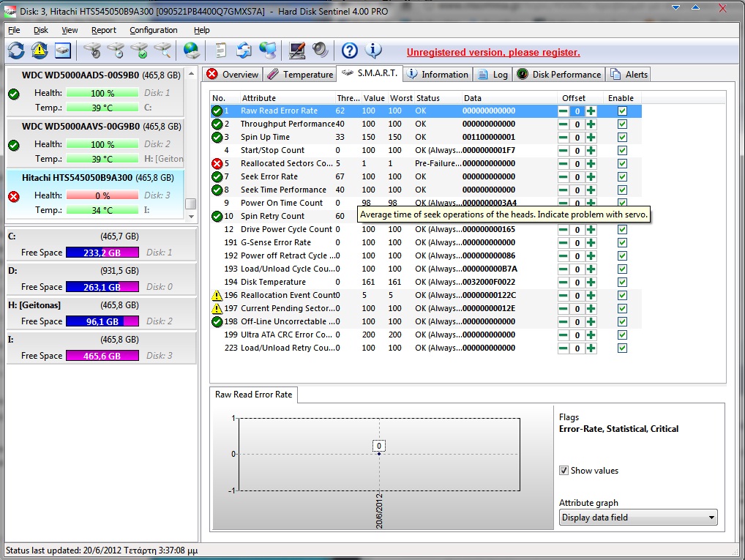Open the Configuration menu

[154, 30]
